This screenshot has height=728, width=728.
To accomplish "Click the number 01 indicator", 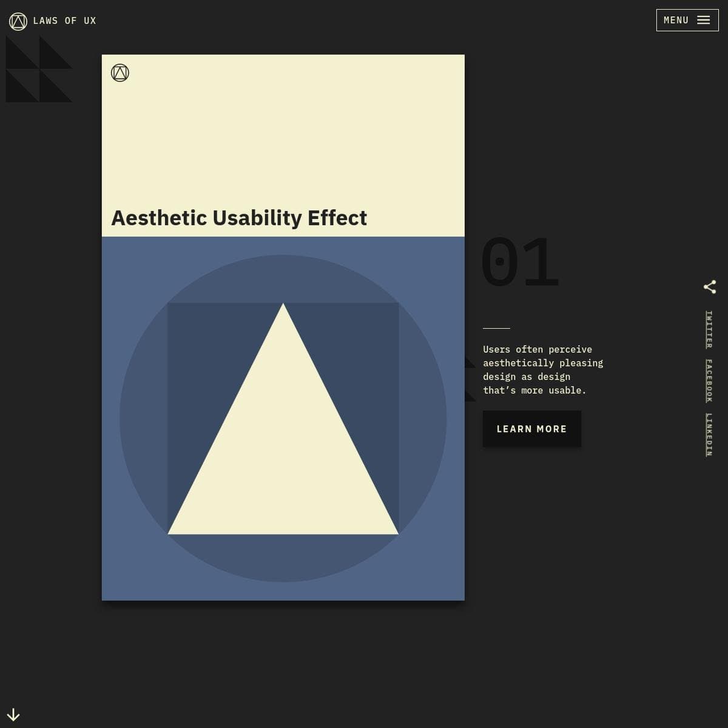I will [519, 262].
